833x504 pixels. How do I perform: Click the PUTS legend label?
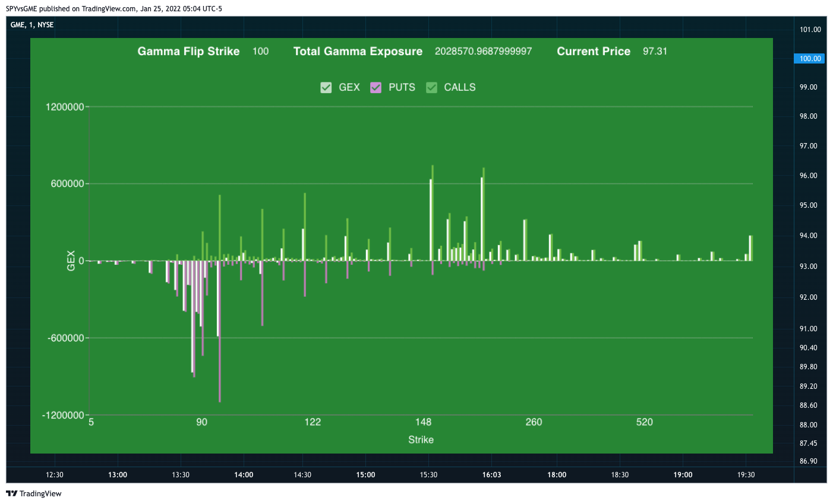[x=402, y=87]
